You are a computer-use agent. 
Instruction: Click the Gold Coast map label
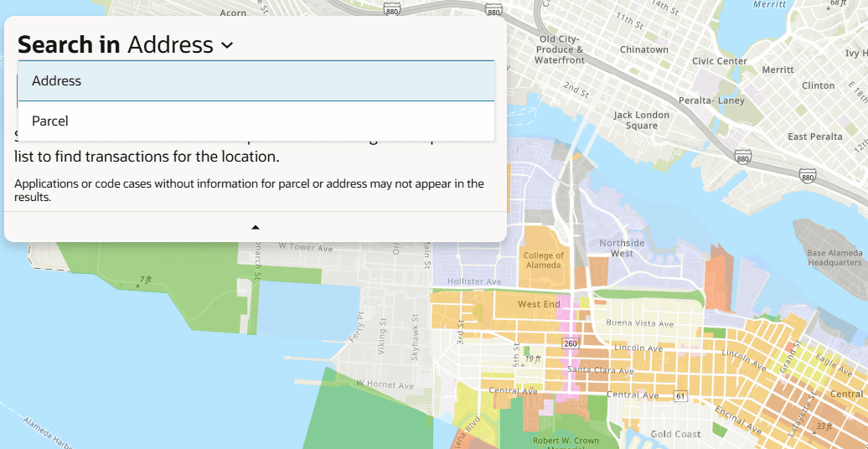click(675, 434)
